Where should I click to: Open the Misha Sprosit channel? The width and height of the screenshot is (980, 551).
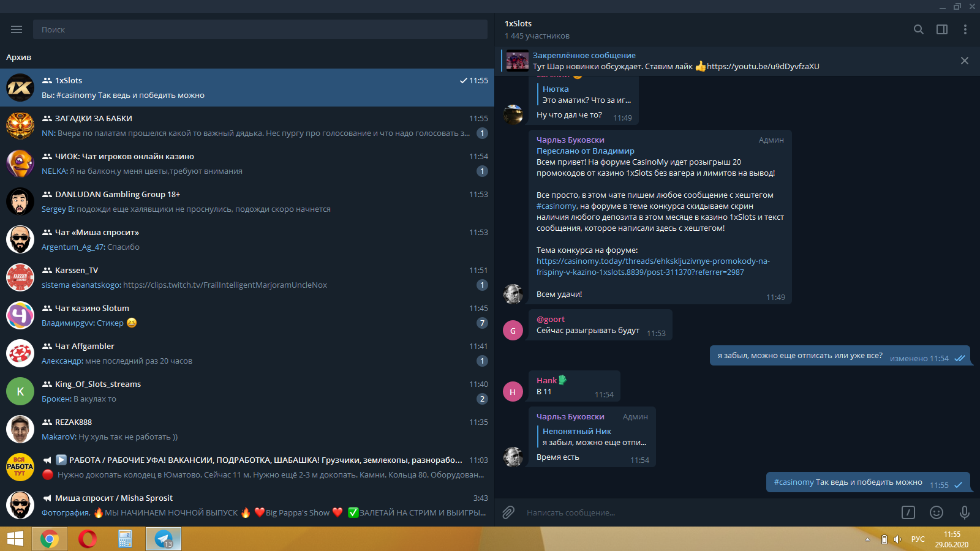(x=247, y=505)
